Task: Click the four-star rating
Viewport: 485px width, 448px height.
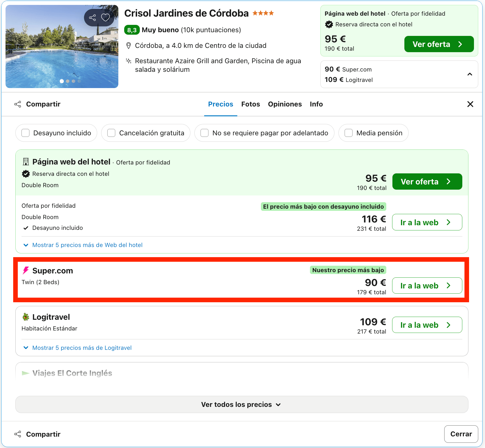Action: pyautogui.click(x=263, y=13)
